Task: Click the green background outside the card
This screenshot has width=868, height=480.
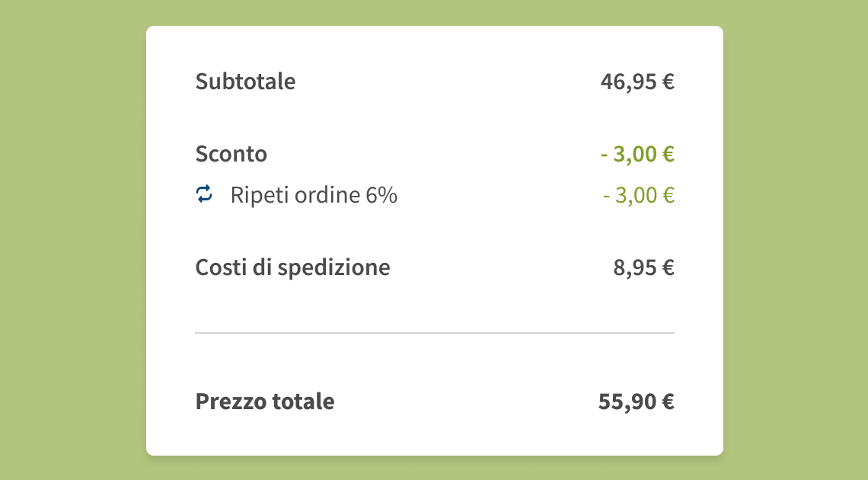Action: tap(69, 240)
